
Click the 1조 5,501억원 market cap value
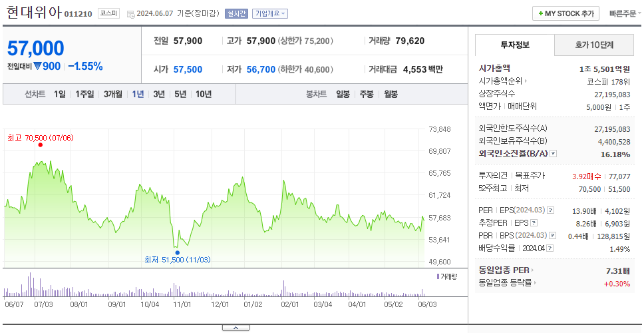tap(605, 69)
